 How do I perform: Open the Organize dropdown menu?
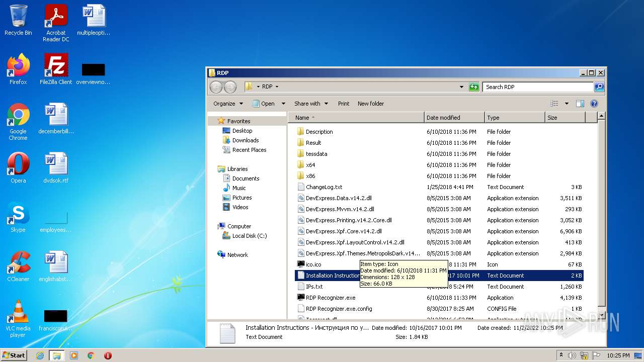pyautogui.click(x=228, y=104)
